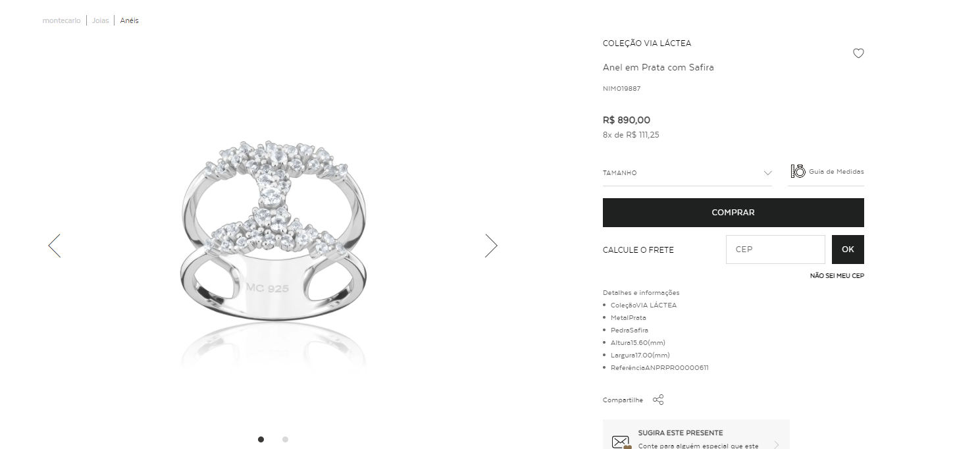This screenshot has height=449, width=980.
Task: Show previous product image arrow
Action: click(55, 246)
